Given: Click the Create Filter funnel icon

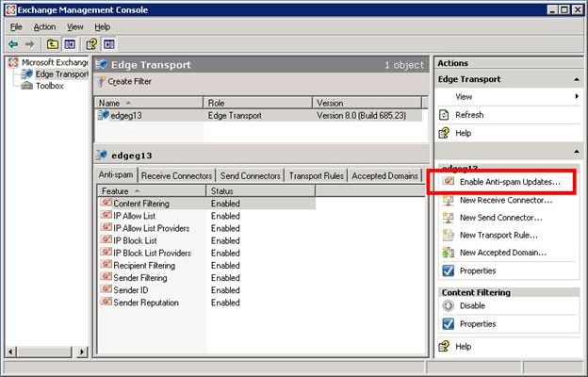Looking at the screenshot, I should (x=101, y=81).
